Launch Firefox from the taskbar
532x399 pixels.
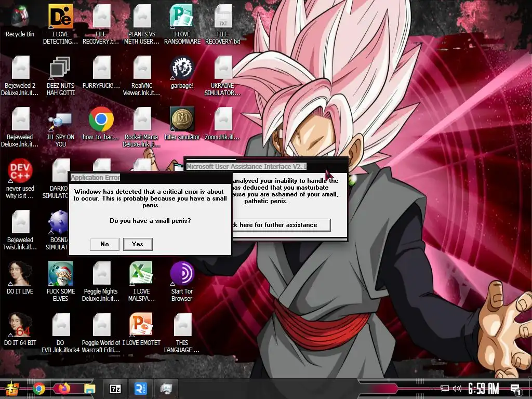64,389
